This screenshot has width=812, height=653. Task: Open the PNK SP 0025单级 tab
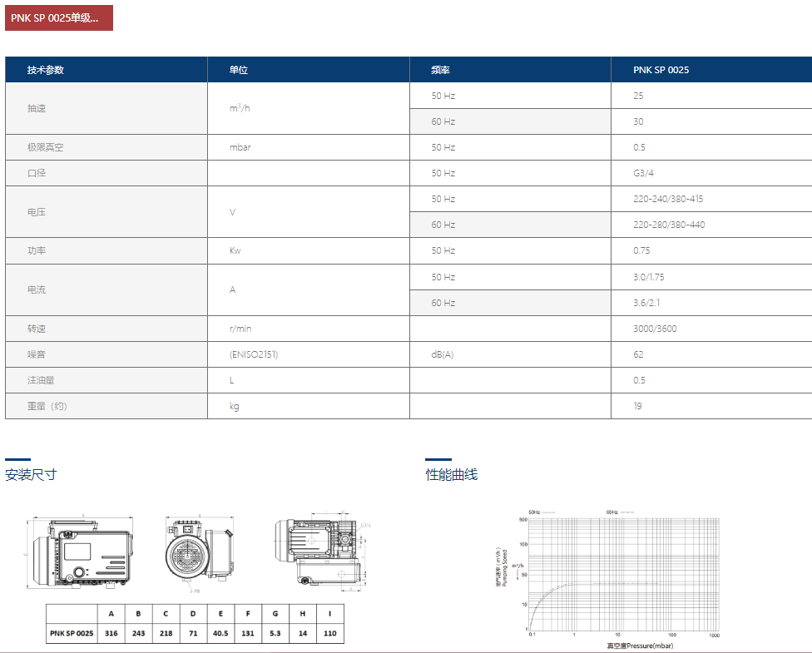click(59, 17)
